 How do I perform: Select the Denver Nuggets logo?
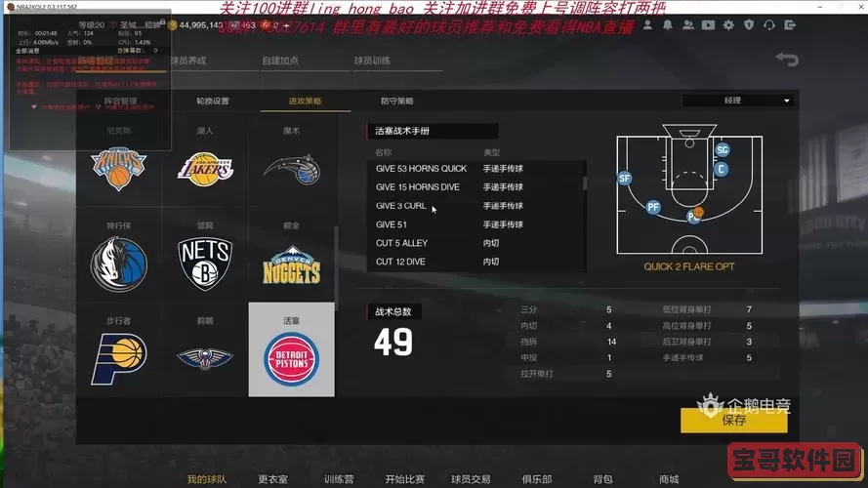point(292,265)
